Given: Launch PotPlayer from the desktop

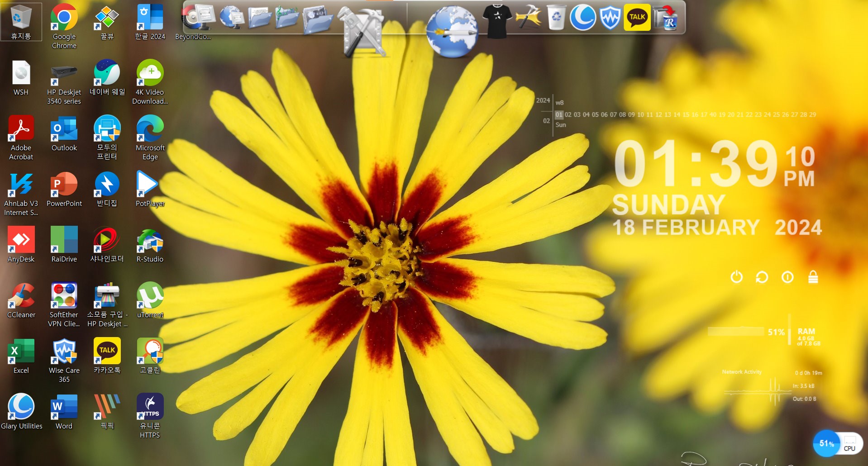Looking at the screenshot, I should click(150, 189).
